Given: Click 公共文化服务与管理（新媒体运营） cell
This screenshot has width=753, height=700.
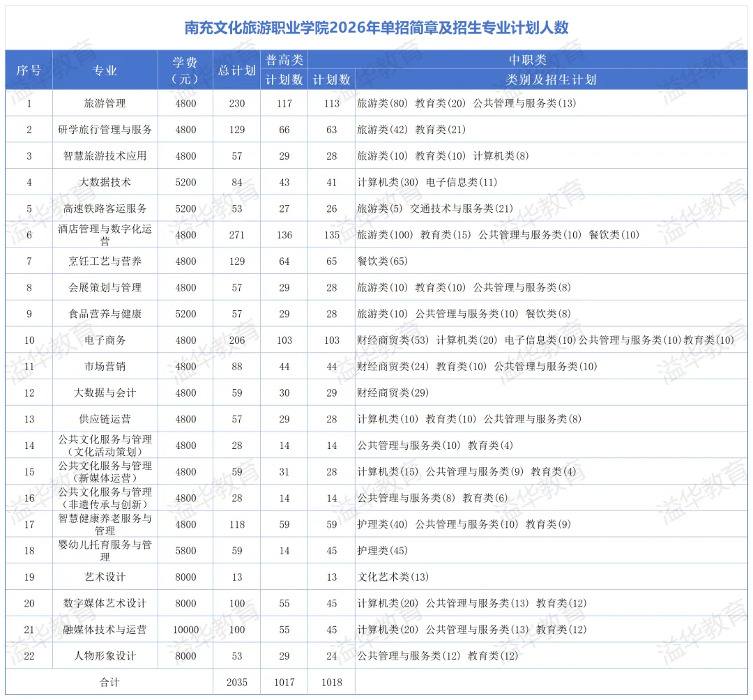Looking at the screenshot, I should [105, 472].
